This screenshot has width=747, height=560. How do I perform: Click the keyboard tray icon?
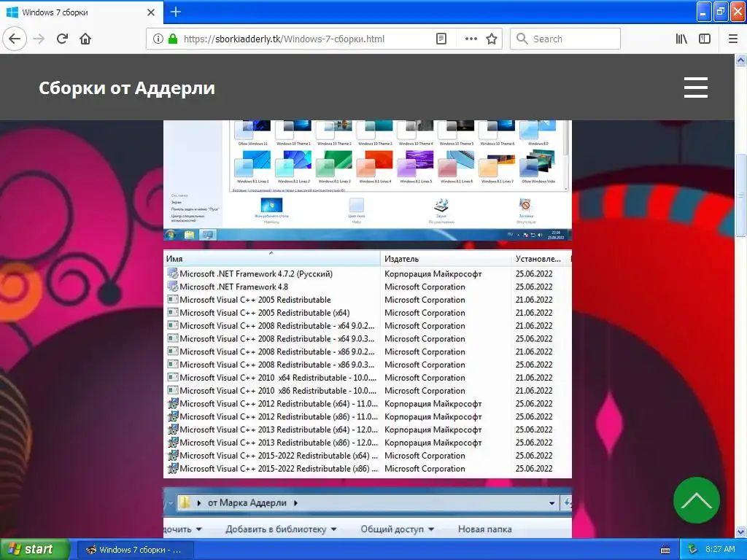click(665, 550)
